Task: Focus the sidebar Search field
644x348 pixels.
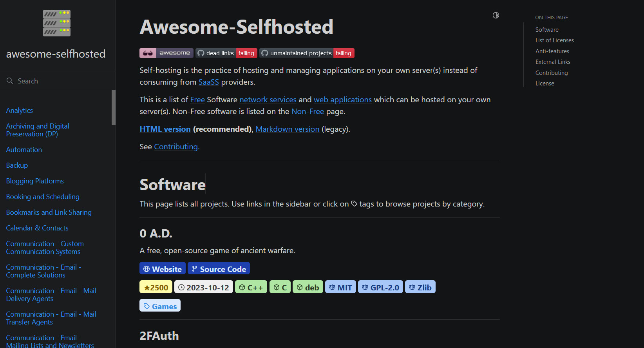Action: tap(58, 81)
